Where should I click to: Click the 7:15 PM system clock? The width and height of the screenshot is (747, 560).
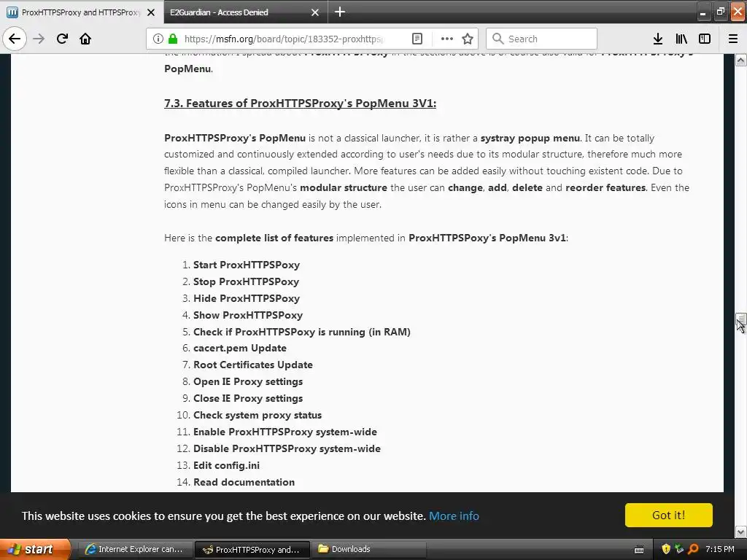[720, 549]
